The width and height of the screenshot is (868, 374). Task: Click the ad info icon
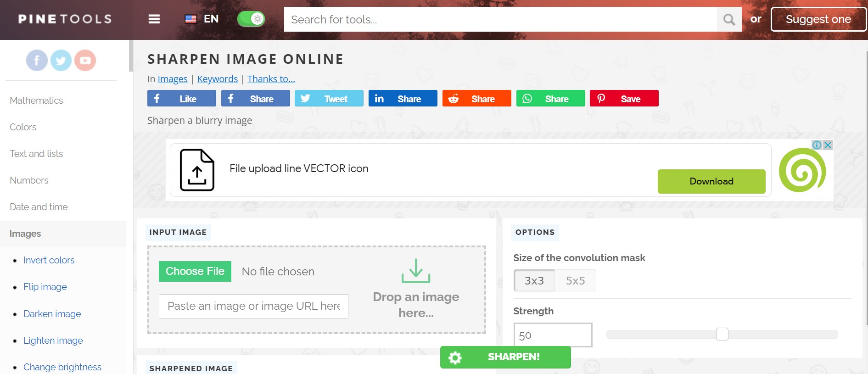(817, 145)
